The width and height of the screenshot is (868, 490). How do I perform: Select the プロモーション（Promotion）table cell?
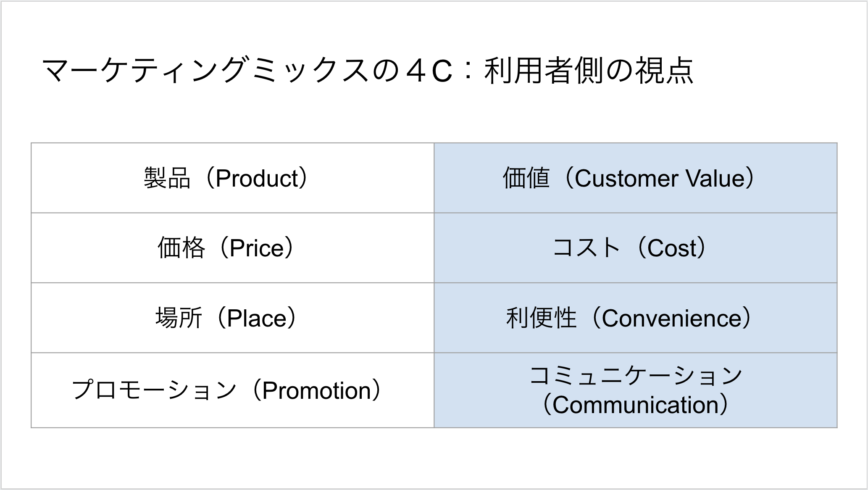232,390
